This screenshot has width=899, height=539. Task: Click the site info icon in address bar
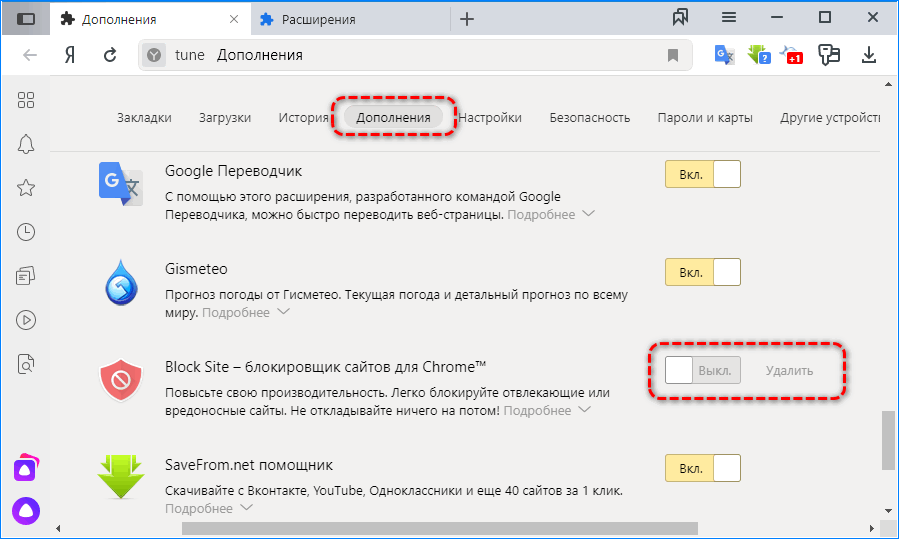154,55
